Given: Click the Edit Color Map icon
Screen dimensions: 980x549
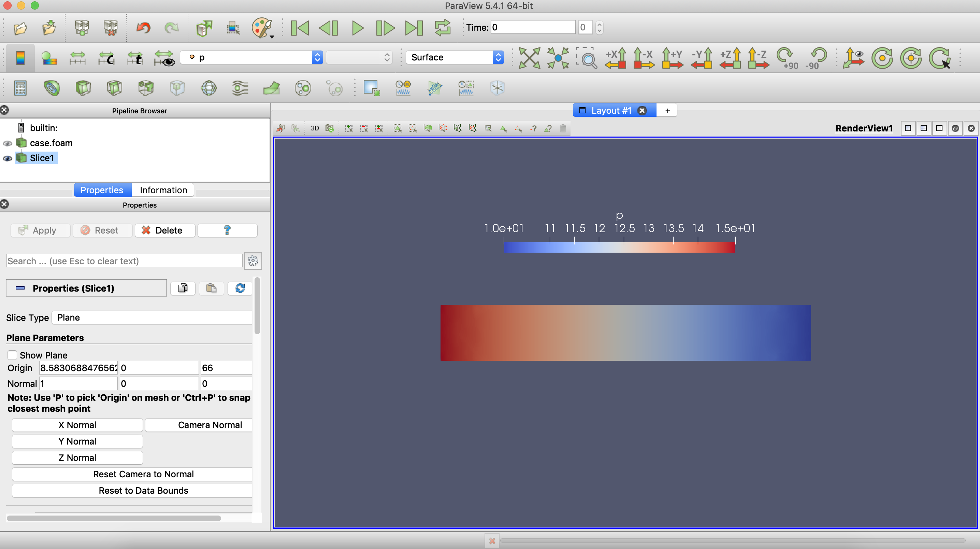Looking at the screenshot, I should (x=49, y=58).
